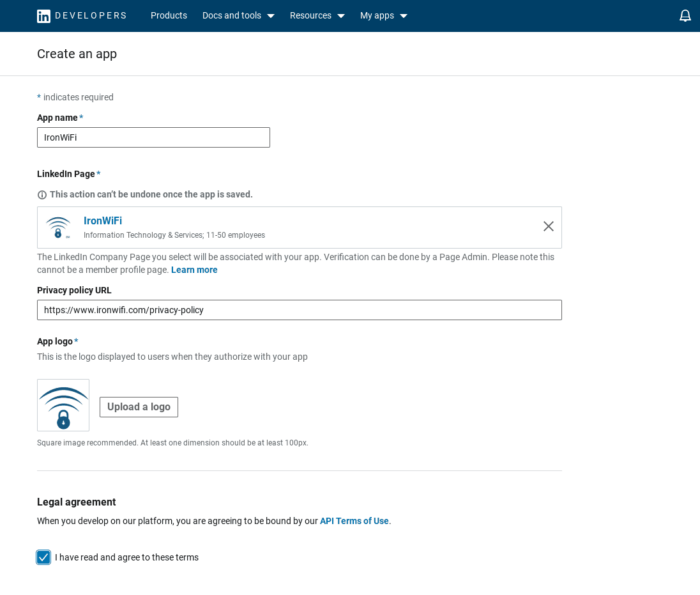Click the LinkedIn logo icon
The width and height of the screenshot is (700, 595).
(x=43, y=16)
